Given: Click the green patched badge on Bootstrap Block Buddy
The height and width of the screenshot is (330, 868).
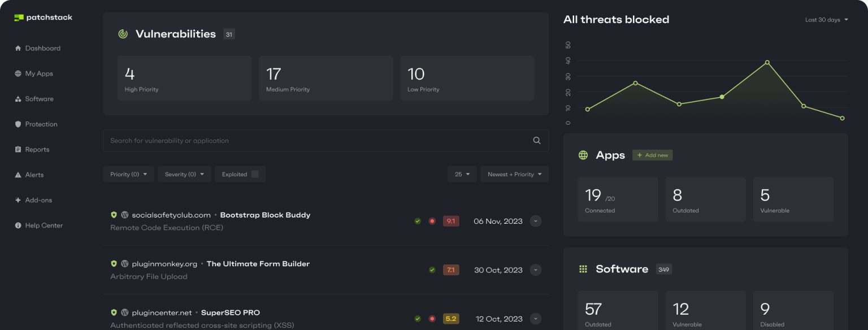Looking at the screenshot, I should [x=418, y=221].
